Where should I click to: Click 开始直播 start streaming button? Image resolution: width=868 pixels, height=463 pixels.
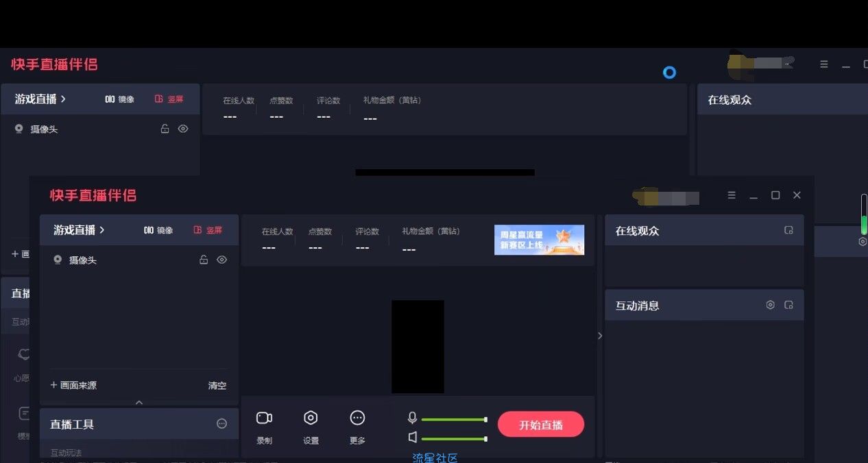pyautogui.click(x=541, y=425)
